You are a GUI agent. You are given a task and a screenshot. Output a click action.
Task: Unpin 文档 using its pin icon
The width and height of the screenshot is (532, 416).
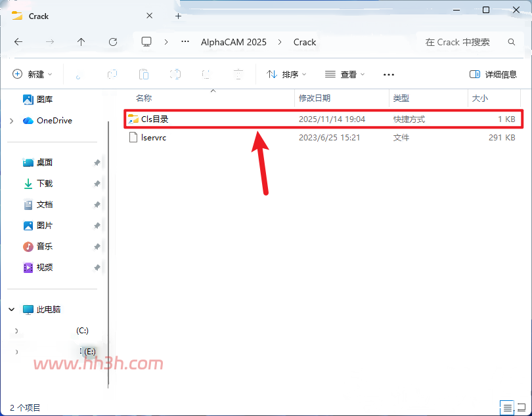[x=97, y=205]
